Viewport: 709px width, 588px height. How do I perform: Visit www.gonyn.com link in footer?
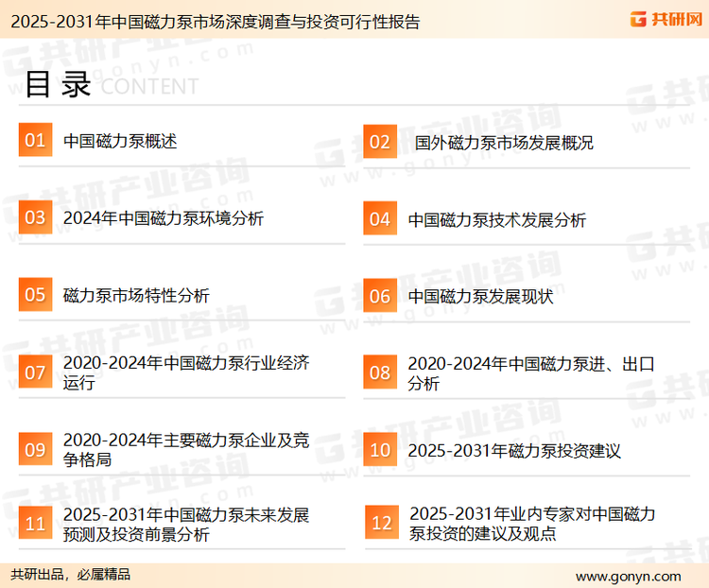click(628, 576)
